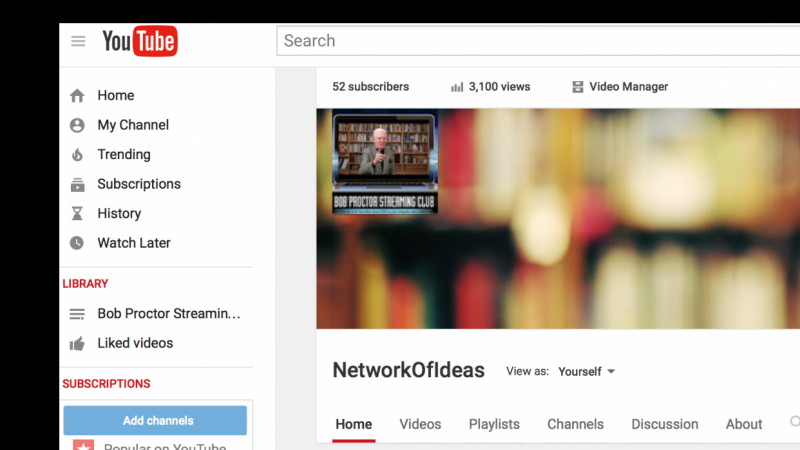Click the SUBSCRIPTIONS section heading
The width and height of the screenshot is (800, 450).
click(107, 384)
